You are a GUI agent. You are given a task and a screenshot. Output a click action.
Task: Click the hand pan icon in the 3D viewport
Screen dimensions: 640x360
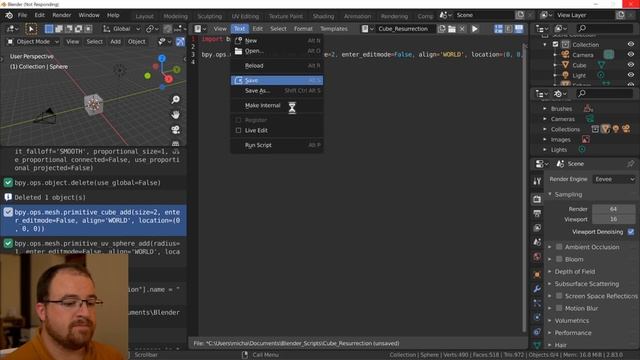pyautogui.click(x=176, y=115)
